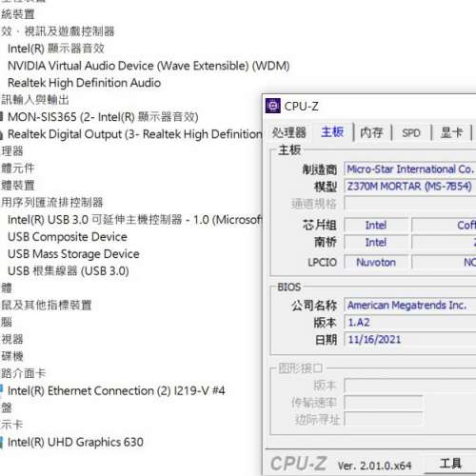
Task: Open the SPD tab in CPU-Z
Action: [x=411, y=132]
